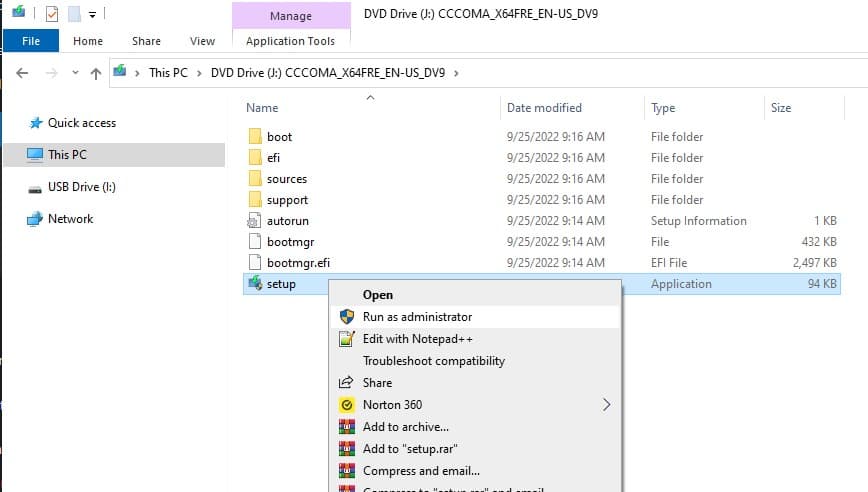
Task: Click the Norton 360 yellow checkmark icon
Action: (x=347, y=405)
